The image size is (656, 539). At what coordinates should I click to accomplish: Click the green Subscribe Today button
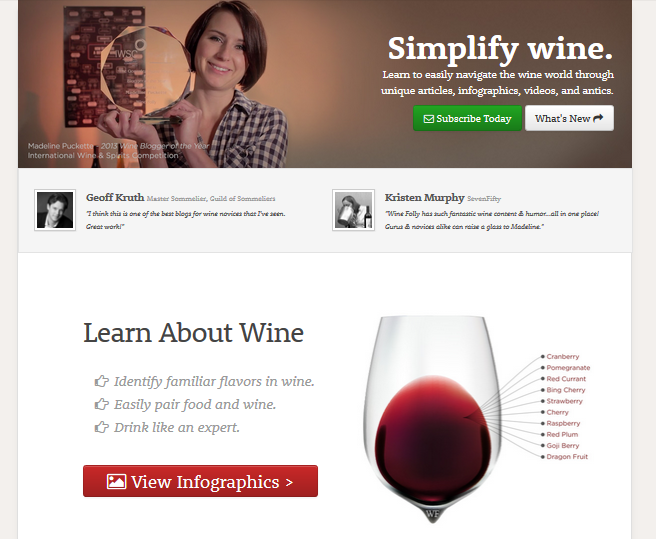coord(467,118)
